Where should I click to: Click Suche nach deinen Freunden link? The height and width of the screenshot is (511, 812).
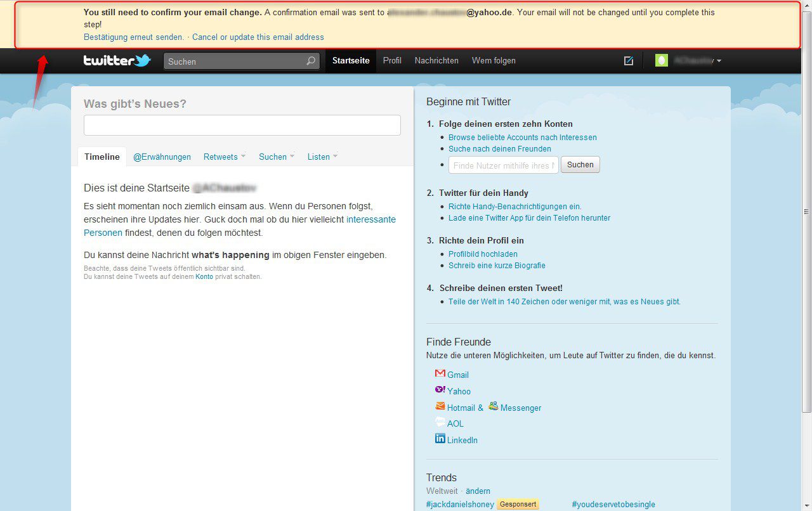click(500, 149)
